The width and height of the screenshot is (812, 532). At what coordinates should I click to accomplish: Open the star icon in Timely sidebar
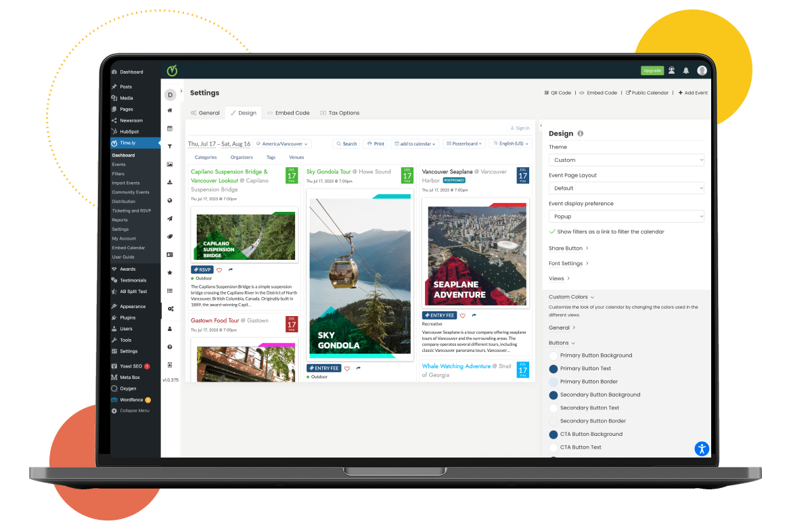tap(170, 272)
